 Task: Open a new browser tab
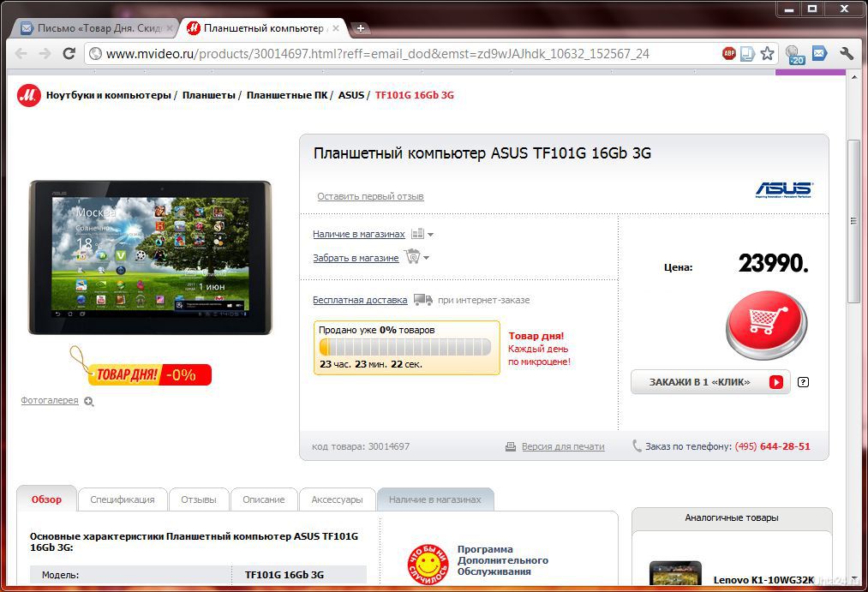pyautogui.click(x=360, y=28)
